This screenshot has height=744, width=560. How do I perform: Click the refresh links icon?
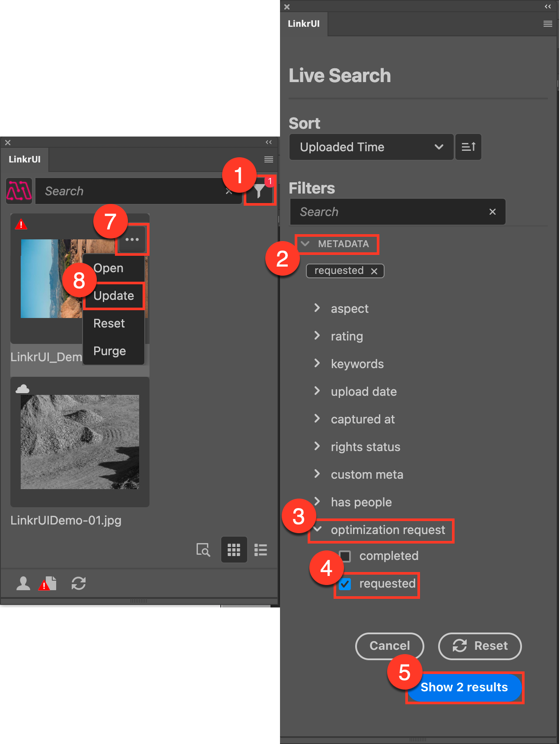tap(79, 583)
